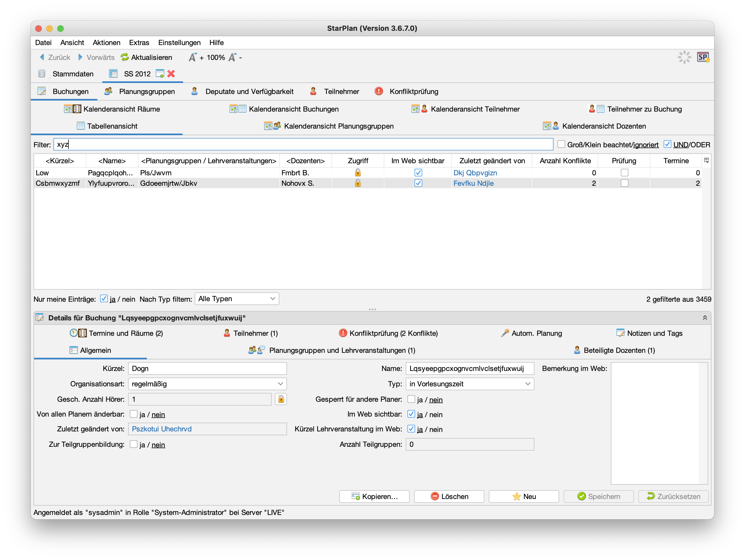Viewport: 745px width, 560px height.
Task: Enable Groß/Klein beachtet checkbox
Action: 561,145
